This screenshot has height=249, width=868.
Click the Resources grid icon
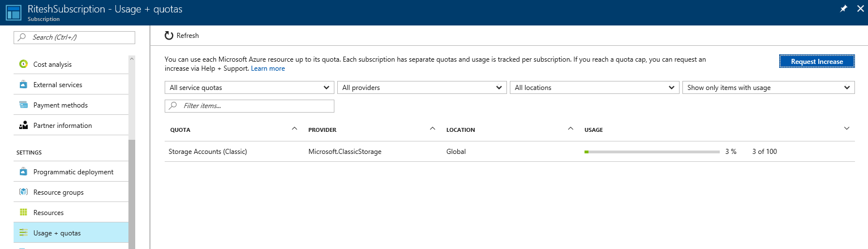[x=23, y=213]
